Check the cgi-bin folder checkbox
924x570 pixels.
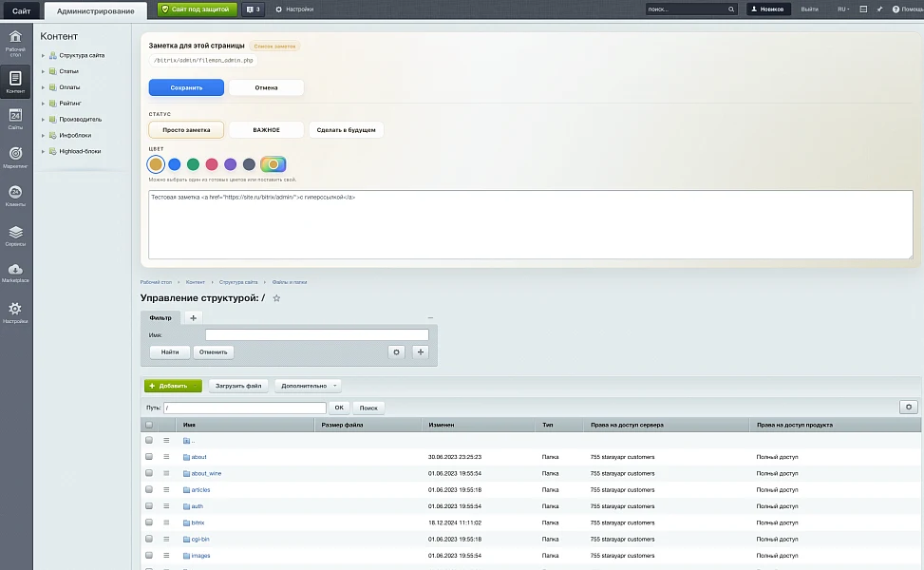pos(149,539)
